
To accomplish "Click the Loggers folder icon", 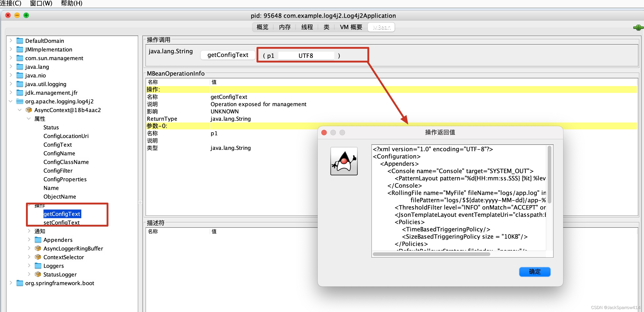I will (38, 266).
